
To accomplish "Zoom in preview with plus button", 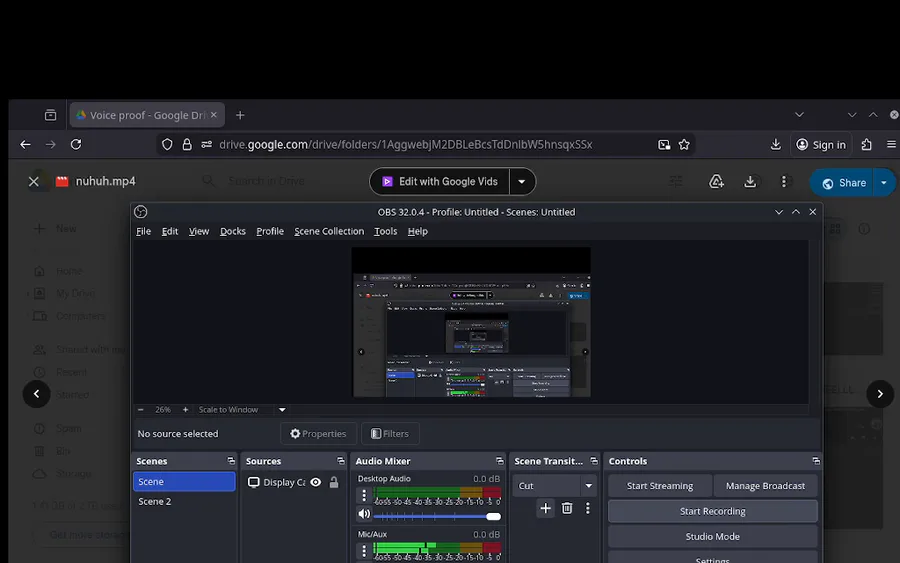I will click(185, 409).
